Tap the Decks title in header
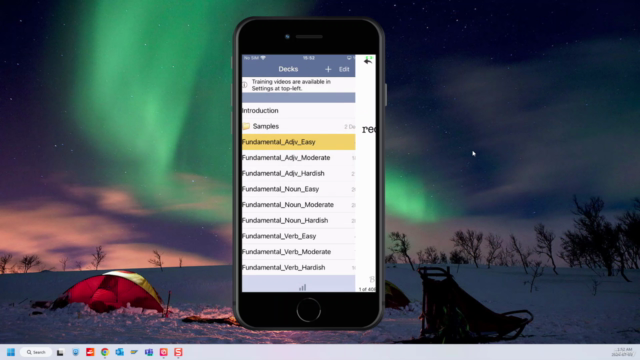Screen dimensions: 640x360 coord(288,69)
